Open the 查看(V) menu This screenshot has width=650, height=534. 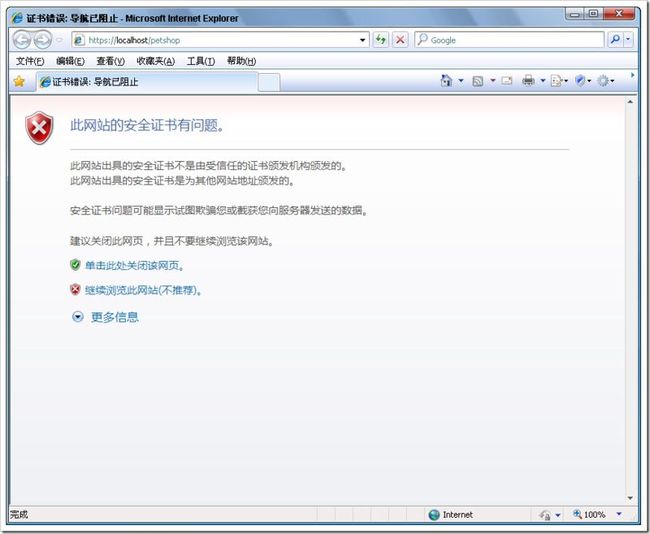110,61
